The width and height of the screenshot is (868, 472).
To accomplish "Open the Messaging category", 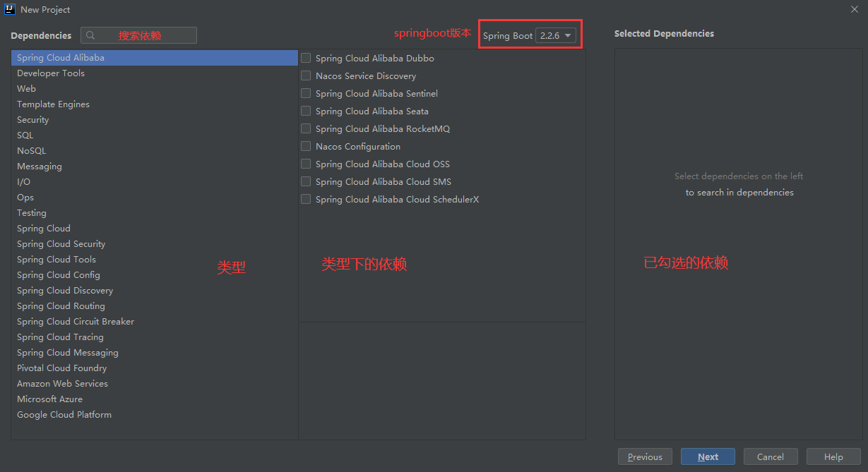I will click(155, 167).
